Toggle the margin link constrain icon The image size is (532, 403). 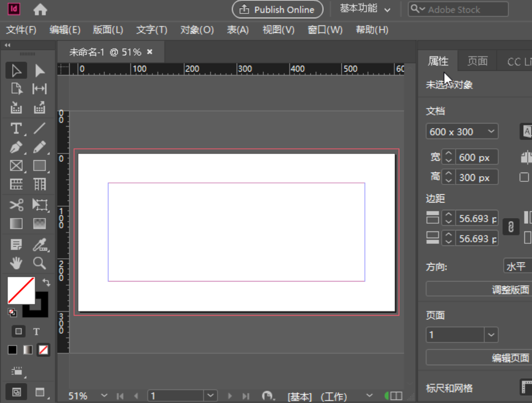tap(511, 227)
